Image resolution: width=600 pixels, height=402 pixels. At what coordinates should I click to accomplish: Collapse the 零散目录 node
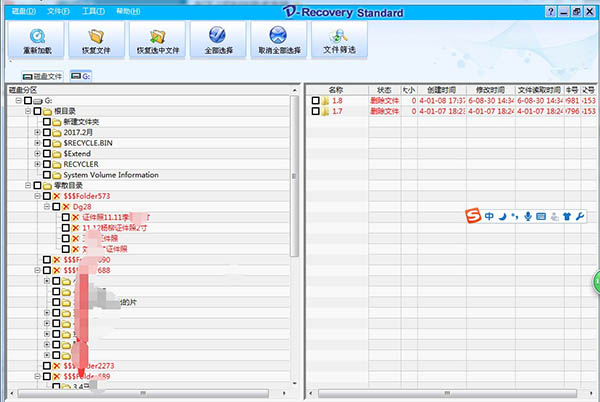(28, 185)
